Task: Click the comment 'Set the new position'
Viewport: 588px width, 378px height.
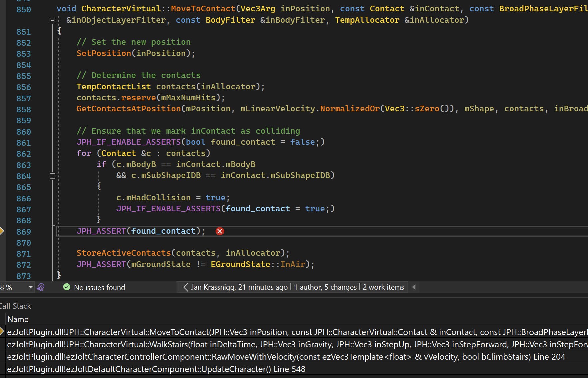Action: [x=134, y=42]
